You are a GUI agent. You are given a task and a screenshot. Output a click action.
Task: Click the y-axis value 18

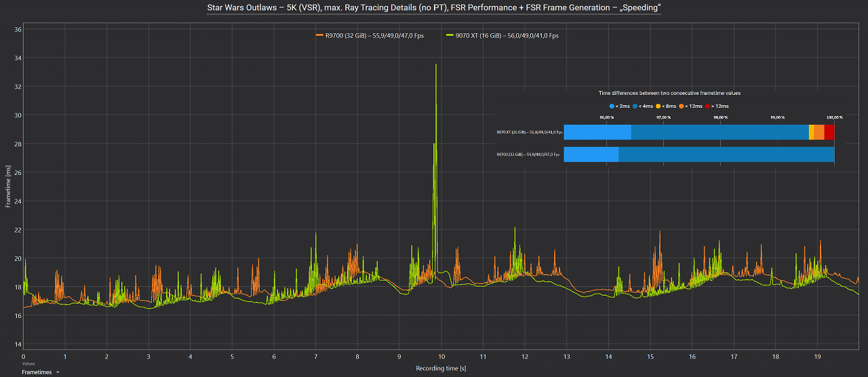click(x=18, y=287)
